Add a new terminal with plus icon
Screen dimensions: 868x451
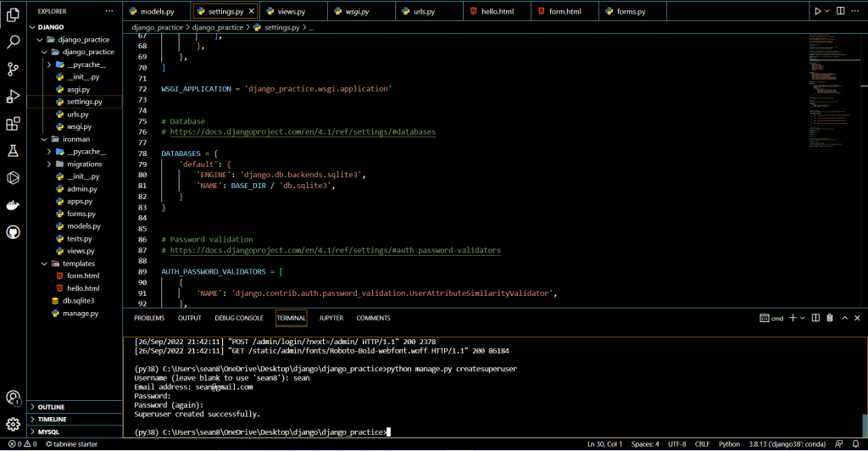(793, 318)
